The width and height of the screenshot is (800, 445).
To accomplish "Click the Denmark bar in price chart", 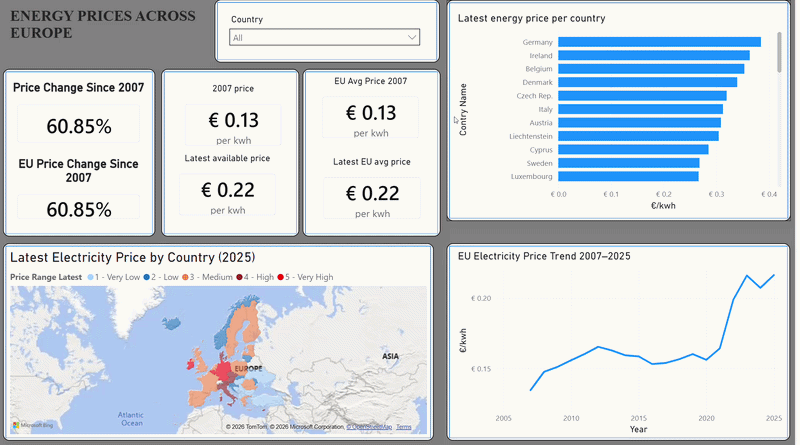I will tap(647, 82).
